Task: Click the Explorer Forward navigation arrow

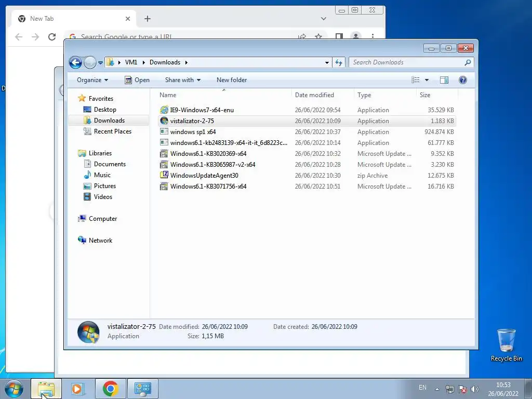Action: pos(90,62)
